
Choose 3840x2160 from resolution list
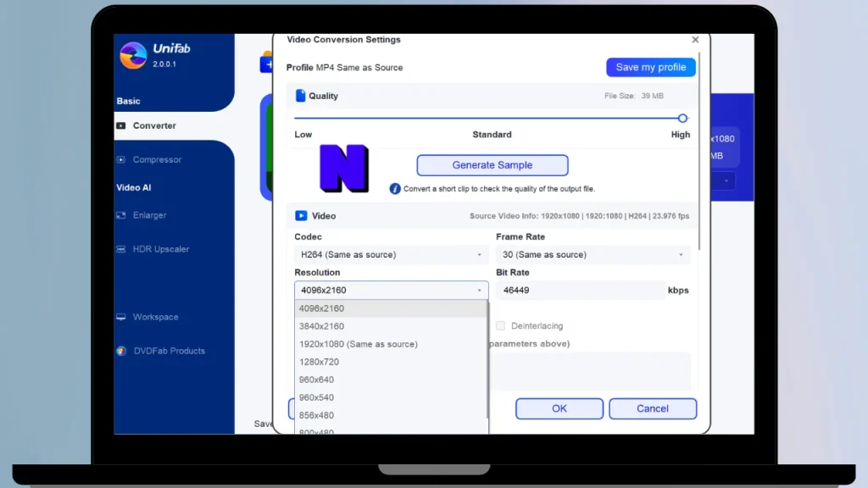pos(391,326)
